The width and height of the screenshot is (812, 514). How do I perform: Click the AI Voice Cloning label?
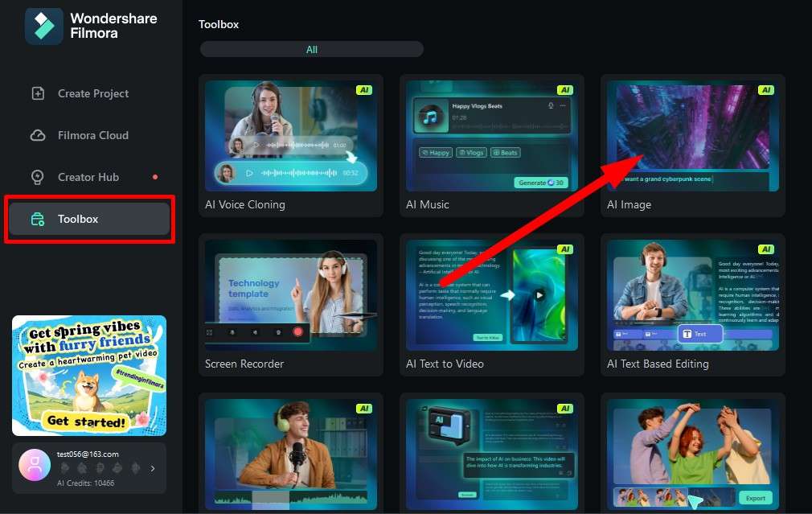[x=245, y=204]
